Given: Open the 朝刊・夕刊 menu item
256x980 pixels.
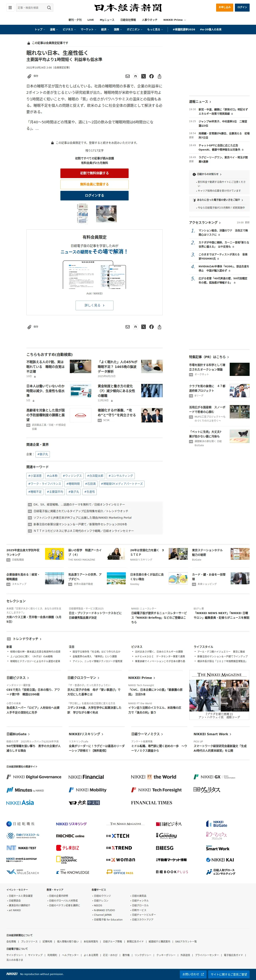Looking at the screenshot, I should pyautogui.click(x=75, y=20).
